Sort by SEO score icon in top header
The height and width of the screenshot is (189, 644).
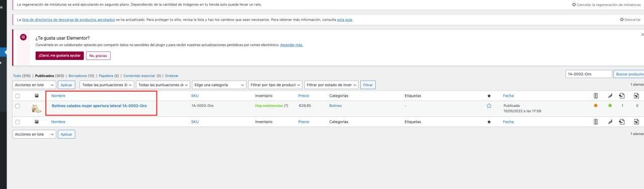click(596, 95)
